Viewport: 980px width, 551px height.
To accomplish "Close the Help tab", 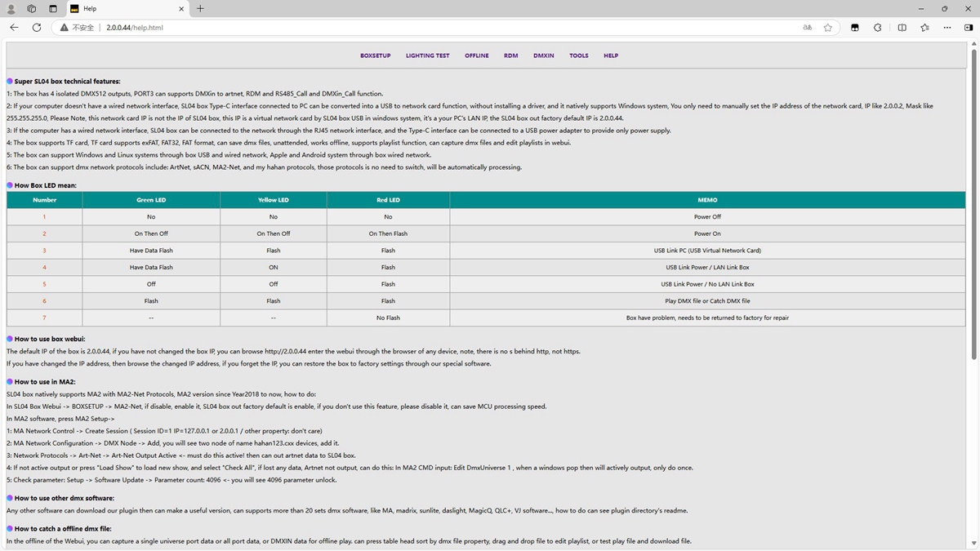I will pyautogui.click(x=180, y=8).
